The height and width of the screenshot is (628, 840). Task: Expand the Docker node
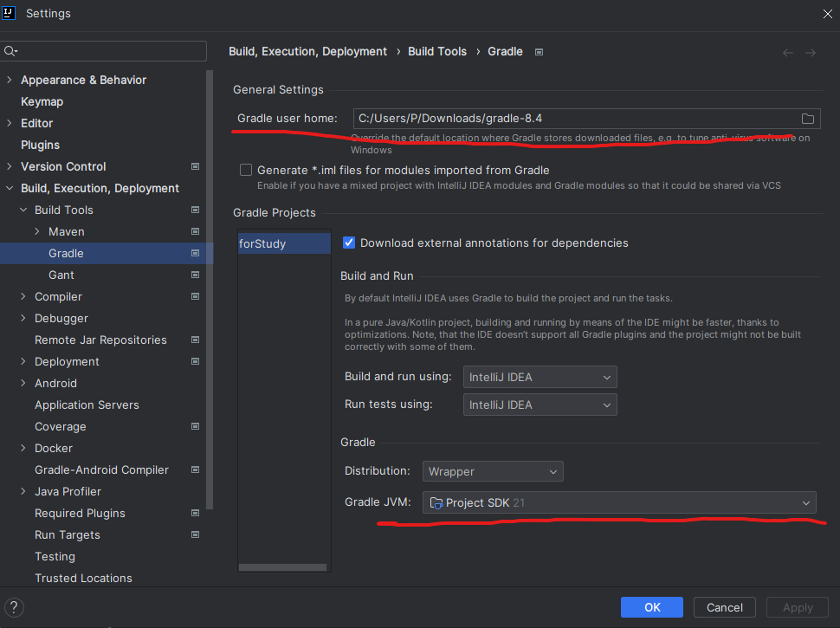[x=23, y=448]
